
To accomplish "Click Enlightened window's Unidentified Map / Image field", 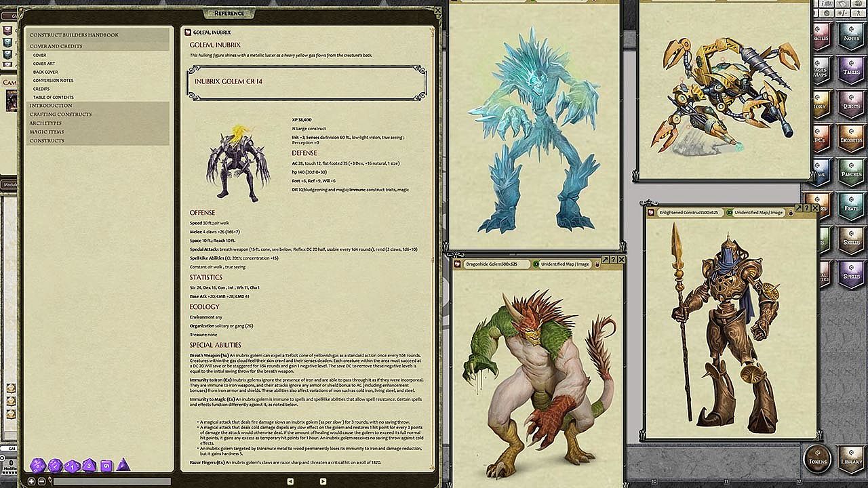I will tap(760, 212).
